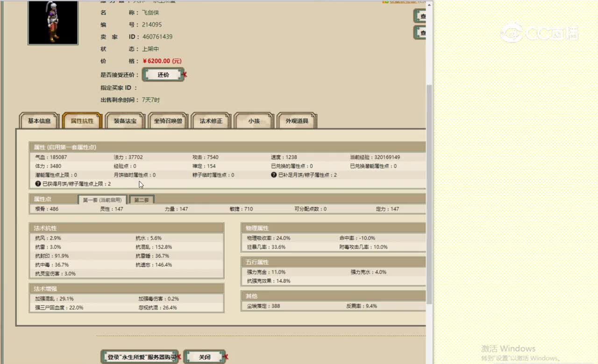This screenshot has height=364, width=598.
Task: Click the 抗混乱：152.8% resistance entry
Action: pos(154,247)
